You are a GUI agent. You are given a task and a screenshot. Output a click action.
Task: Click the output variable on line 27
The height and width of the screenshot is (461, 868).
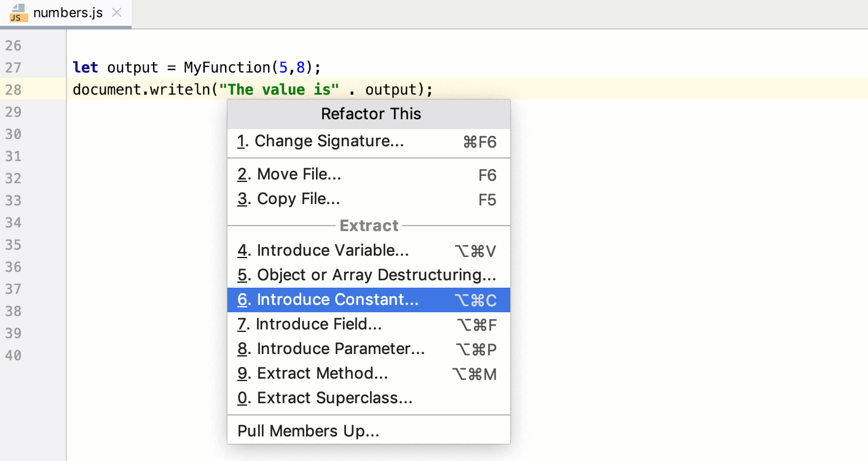pos(132,68)
